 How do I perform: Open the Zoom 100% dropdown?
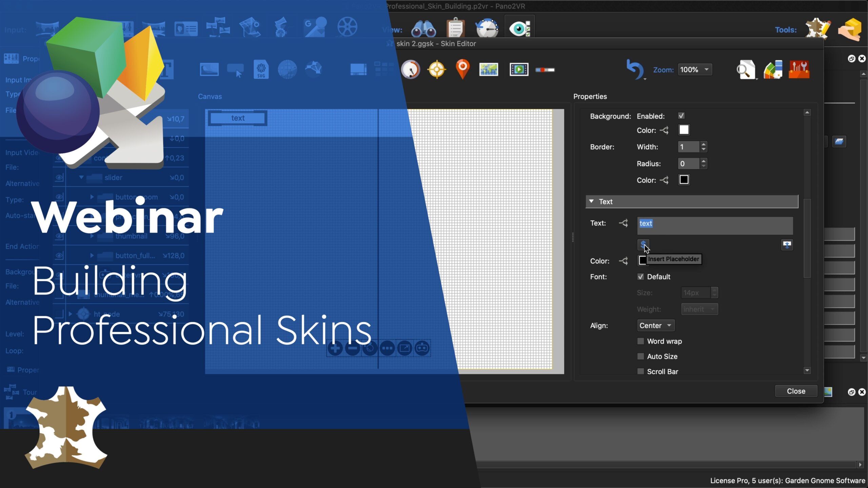(694, 69)
